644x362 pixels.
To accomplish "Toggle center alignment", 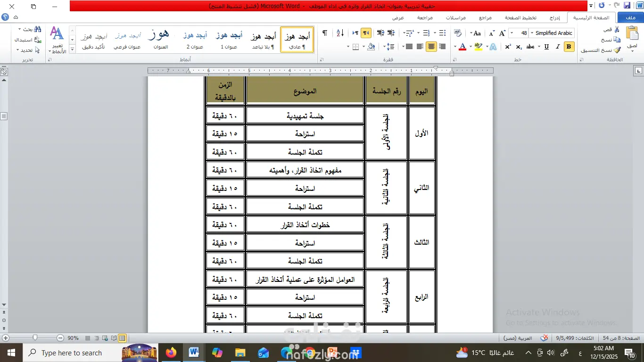I will pyautogui.click(x=431, y=47).
